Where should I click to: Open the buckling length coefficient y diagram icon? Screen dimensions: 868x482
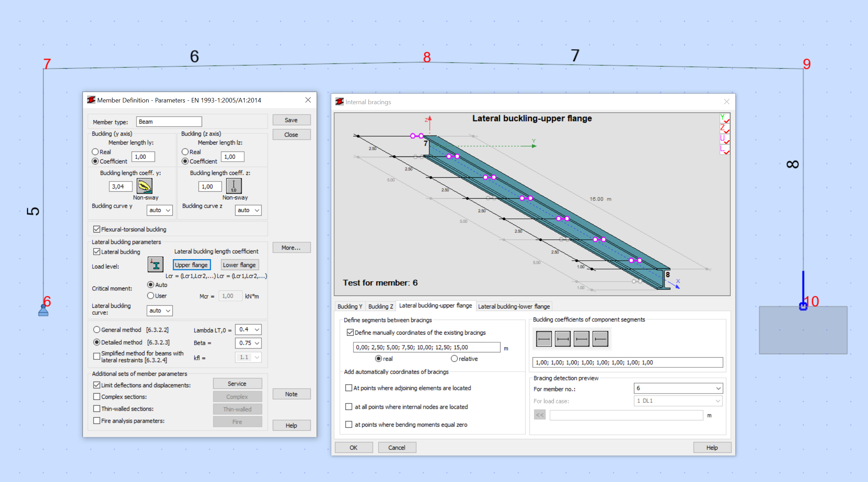[x=145, y=186]
